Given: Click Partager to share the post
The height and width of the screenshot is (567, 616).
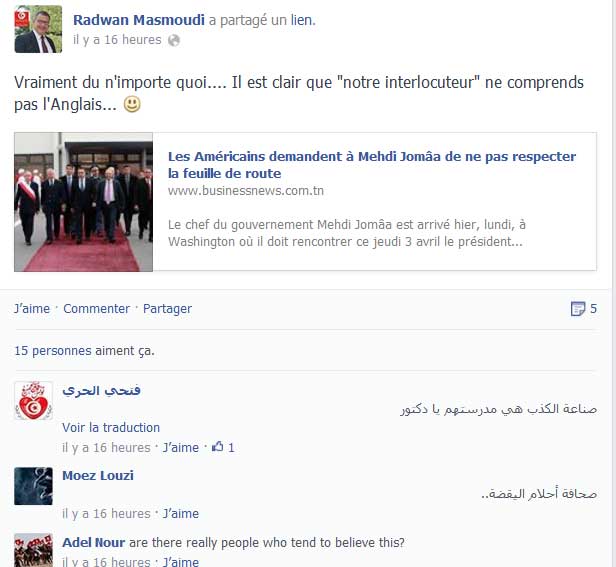Looking at the screenshot, I should click(167, 309).
